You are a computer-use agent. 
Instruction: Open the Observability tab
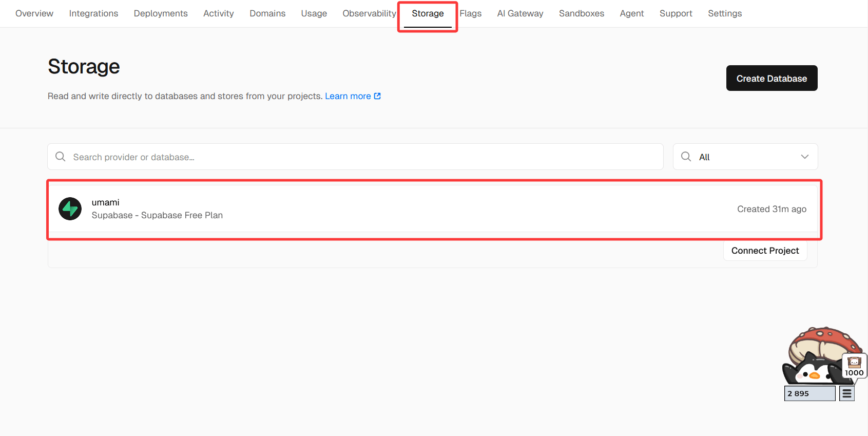coord(369,13)
